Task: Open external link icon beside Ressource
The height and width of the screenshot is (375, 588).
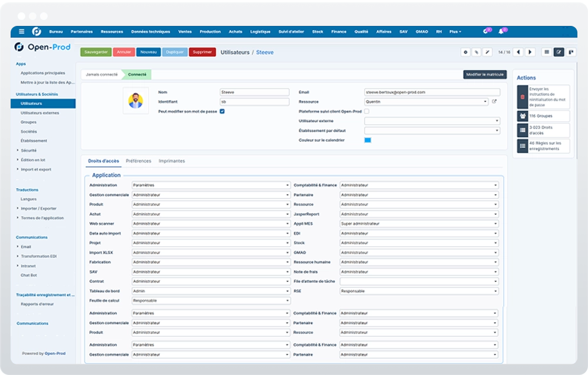Action: click(495, 101)
